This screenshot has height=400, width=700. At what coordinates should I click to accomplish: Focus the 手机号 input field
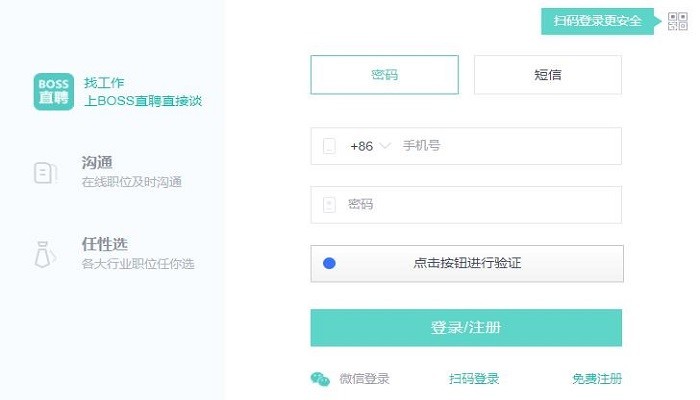[x=505, y=146]
